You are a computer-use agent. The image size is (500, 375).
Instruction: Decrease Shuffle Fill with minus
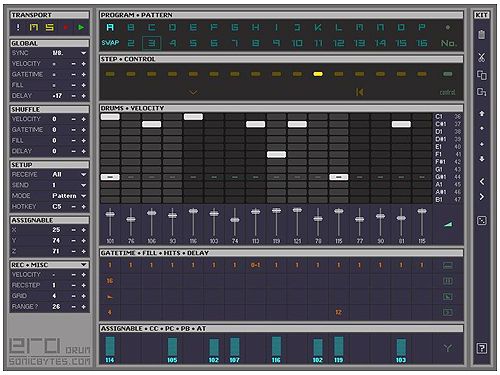74,141
